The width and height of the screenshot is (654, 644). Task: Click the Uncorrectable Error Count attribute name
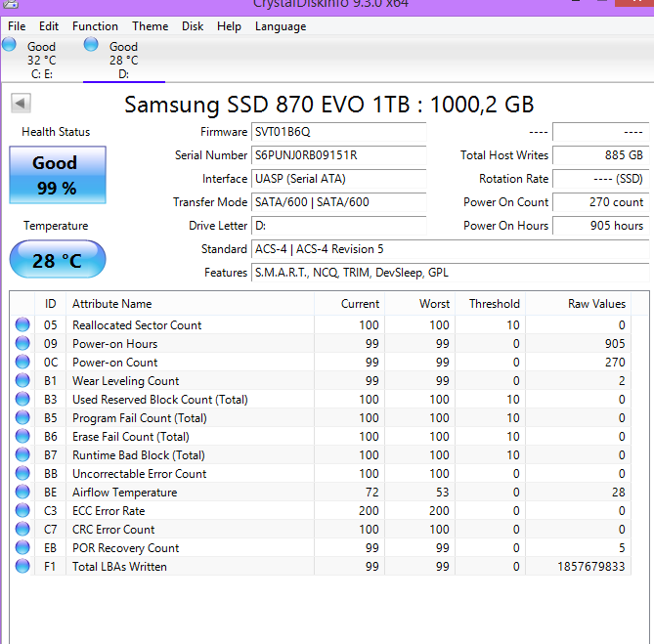coord(140,474)
